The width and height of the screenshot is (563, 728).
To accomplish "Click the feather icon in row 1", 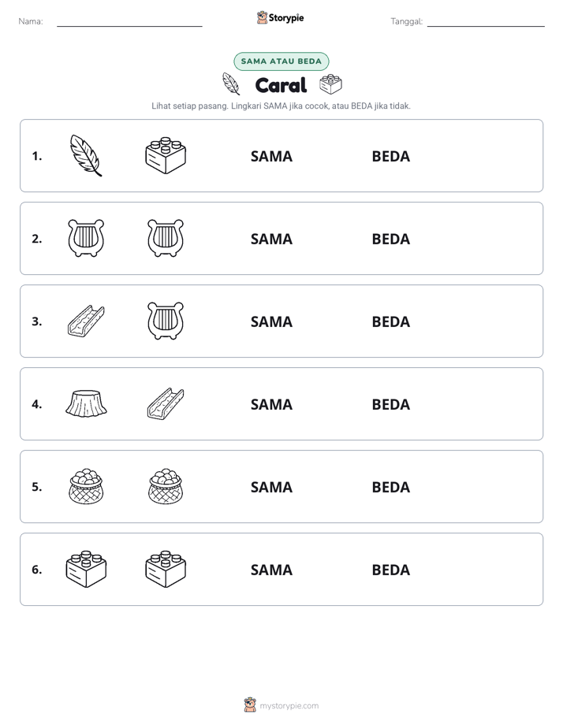I will click(86, 155).
